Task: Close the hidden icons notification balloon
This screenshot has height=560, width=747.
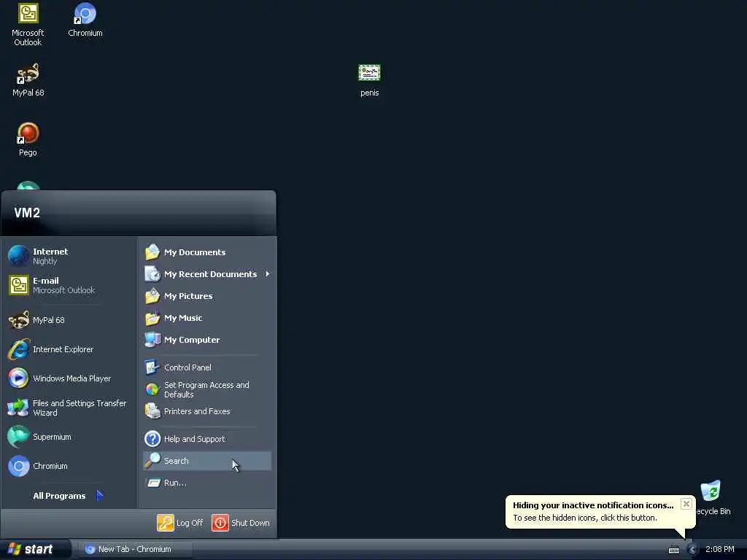Action: pyautogui.click(x=686, y=504)
